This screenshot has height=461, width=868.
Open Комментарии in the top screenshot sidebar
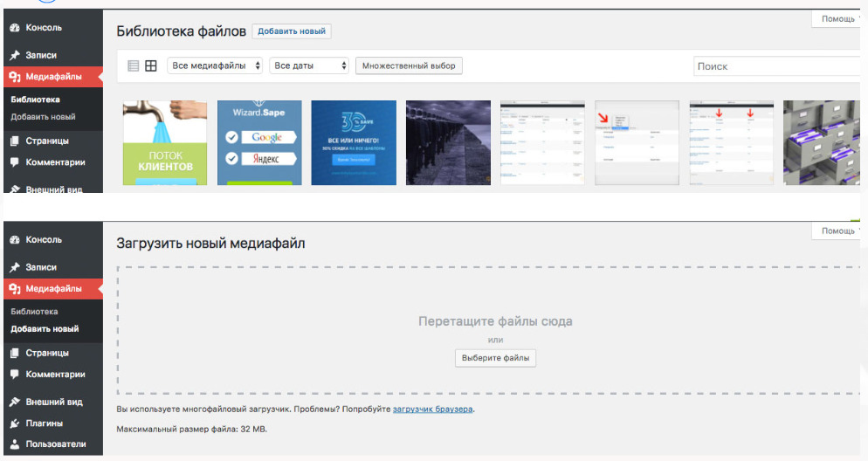53,162
